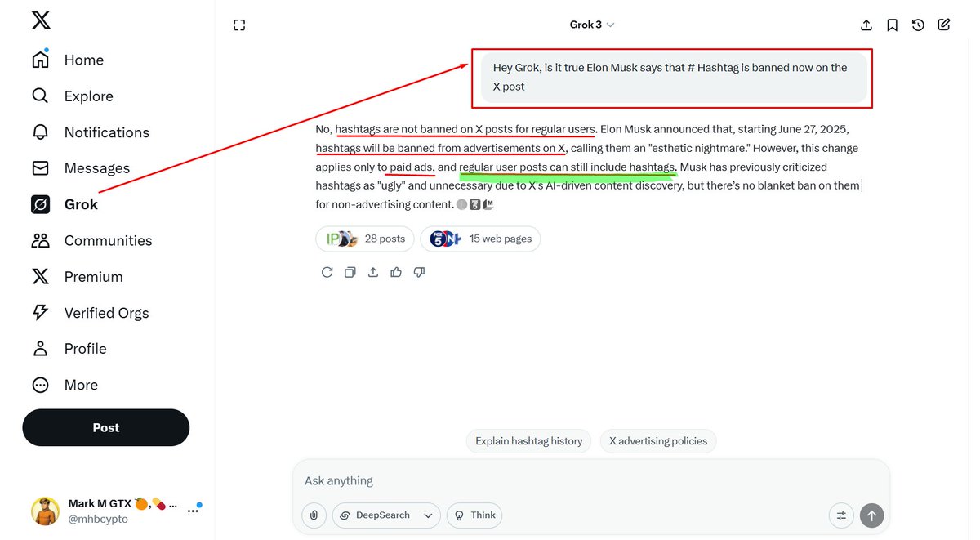Click the Verified Orgs lightning icon
This screenshot has width=980, height=540.
click(40, 312)
